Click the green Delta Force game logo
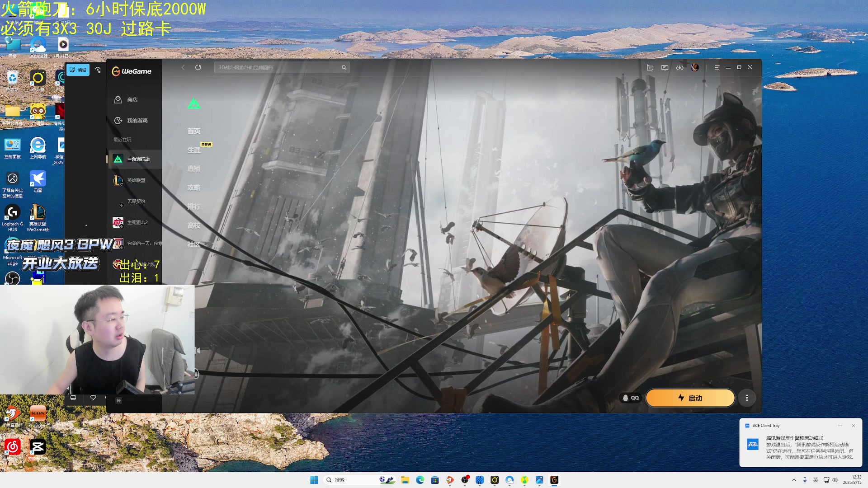This screenshot has height=488, width=868. [x=194, y=103]
